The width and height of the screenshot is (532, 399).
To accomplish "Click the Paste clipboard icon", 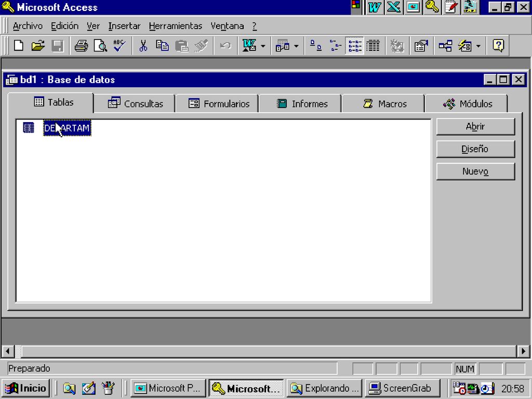I will 181,46.
